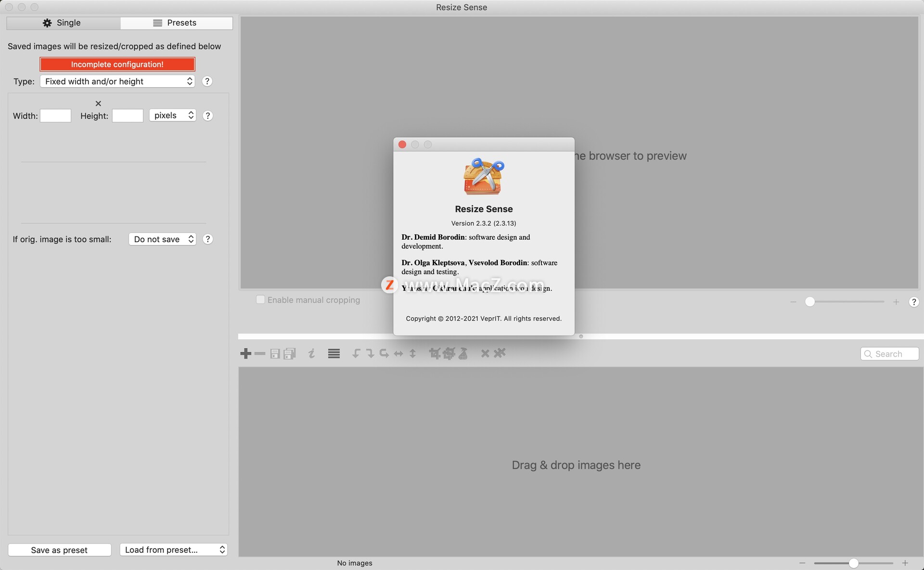Click the Save as preset button
The height and width of the screenshot is (570, 924).
point(60,550)
